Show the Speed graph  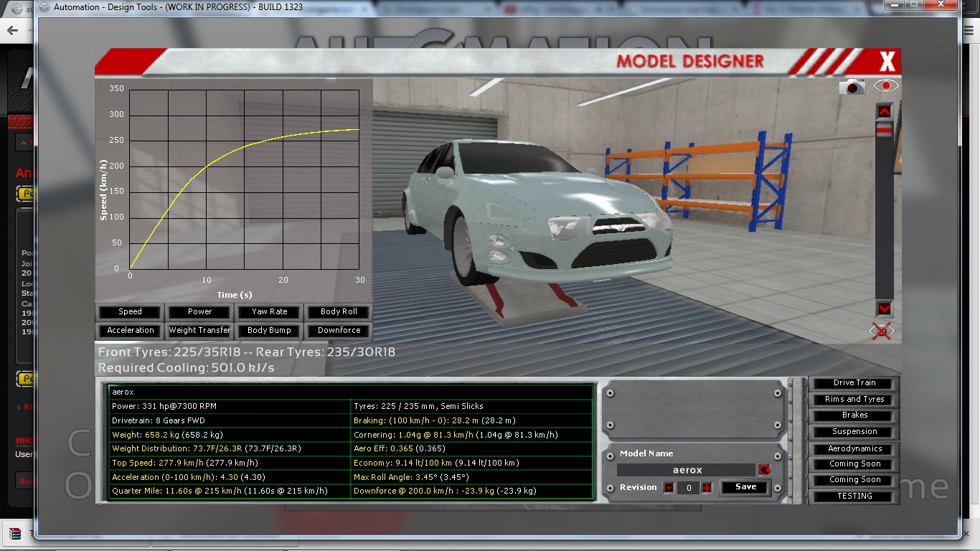click(130, 312)
